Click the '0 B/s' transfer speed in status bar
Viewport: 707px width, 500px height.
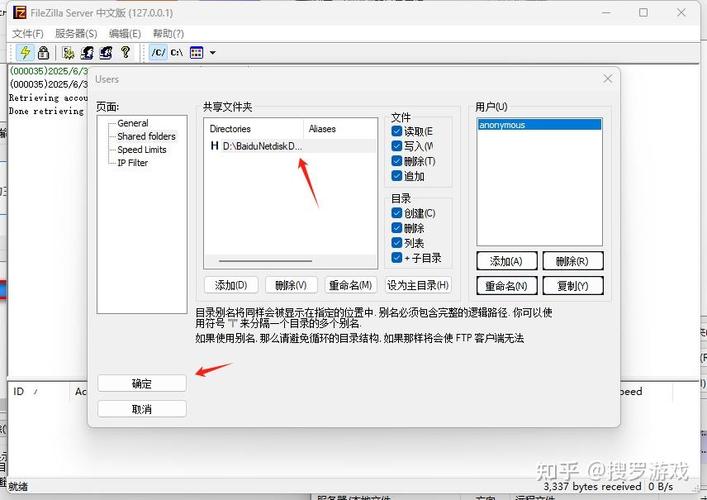pos(661,487)
